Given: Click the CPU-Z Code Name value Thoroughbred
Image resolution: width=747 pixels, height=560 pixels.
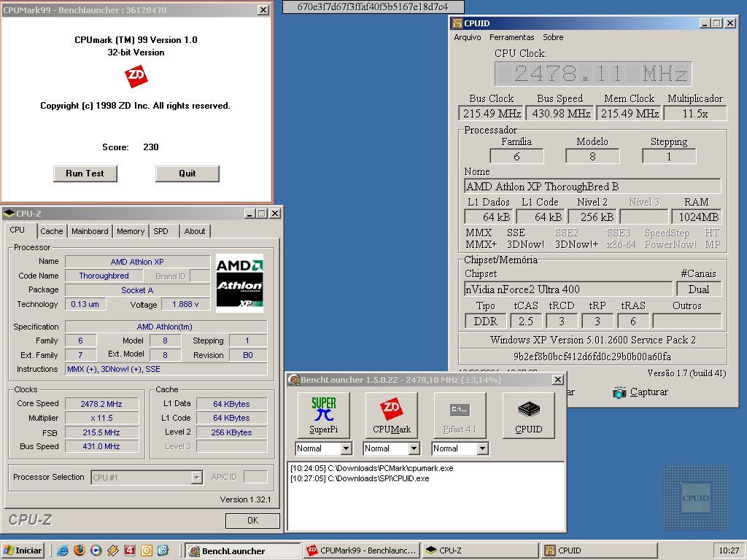Looking at the screenshot, I should [x=104, y=276].
